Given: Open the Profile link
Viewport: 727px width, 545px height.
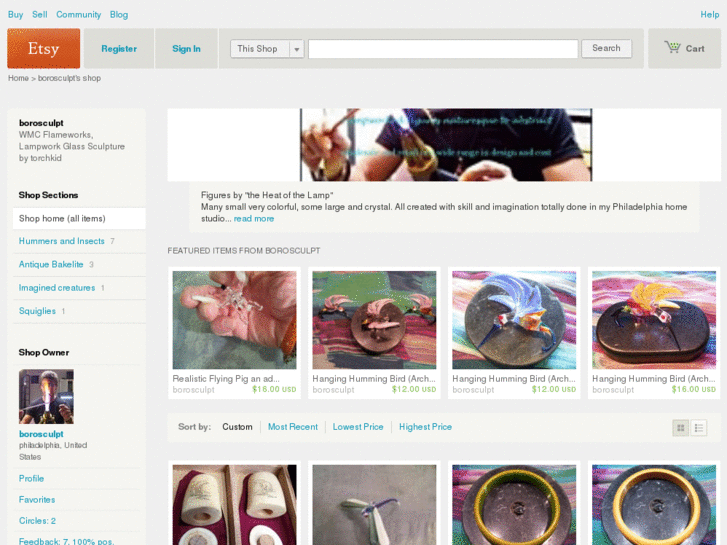Looking at the screenshot, I should (32, 479).
